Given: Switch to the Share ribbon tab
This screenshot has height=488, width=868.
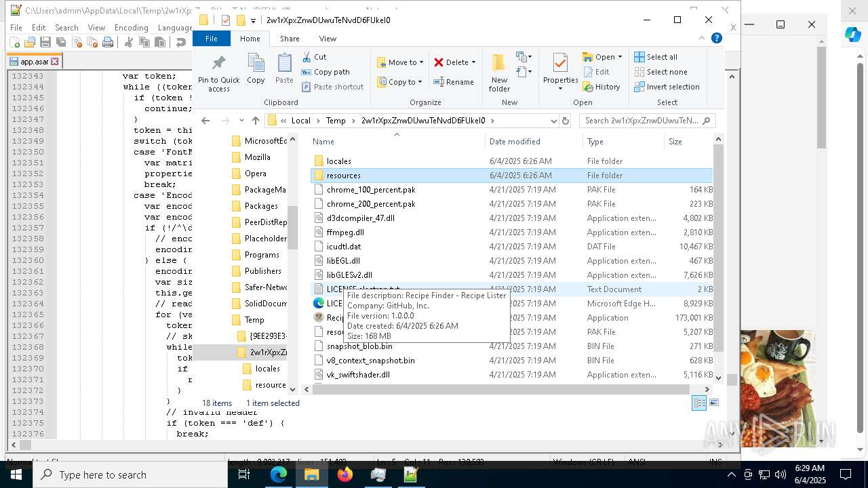Looking at the screenshot, I should click(290, 39).
